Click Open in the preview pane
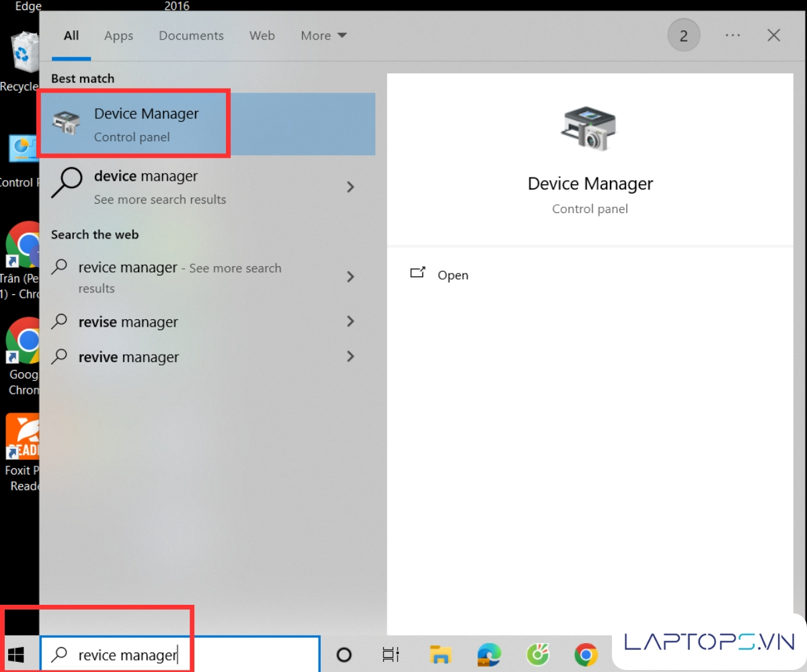Image resolution: width=807 pixels, height=672 pixels. 453,275
